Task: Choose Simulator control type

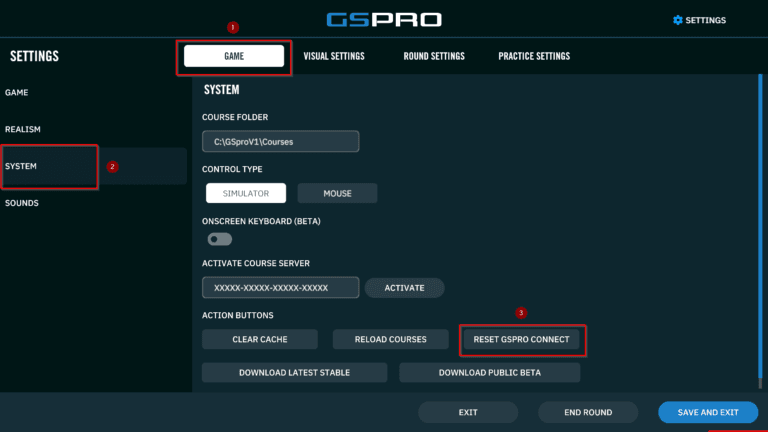Action: 246,193
